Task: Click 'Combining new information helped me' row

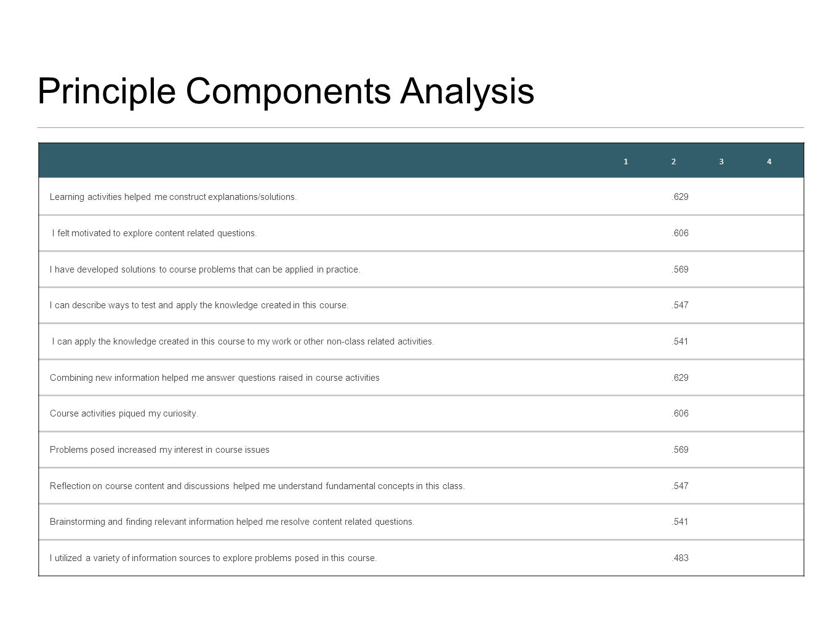Action: (421, 378)
